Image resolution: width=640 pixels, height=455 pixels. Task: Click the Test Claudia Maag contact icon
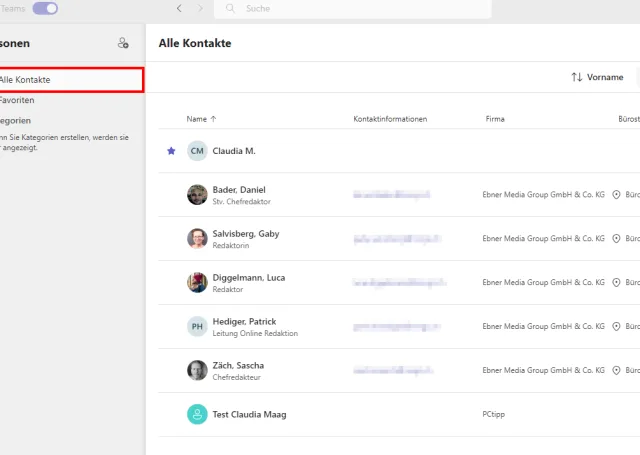pos(197,414)
